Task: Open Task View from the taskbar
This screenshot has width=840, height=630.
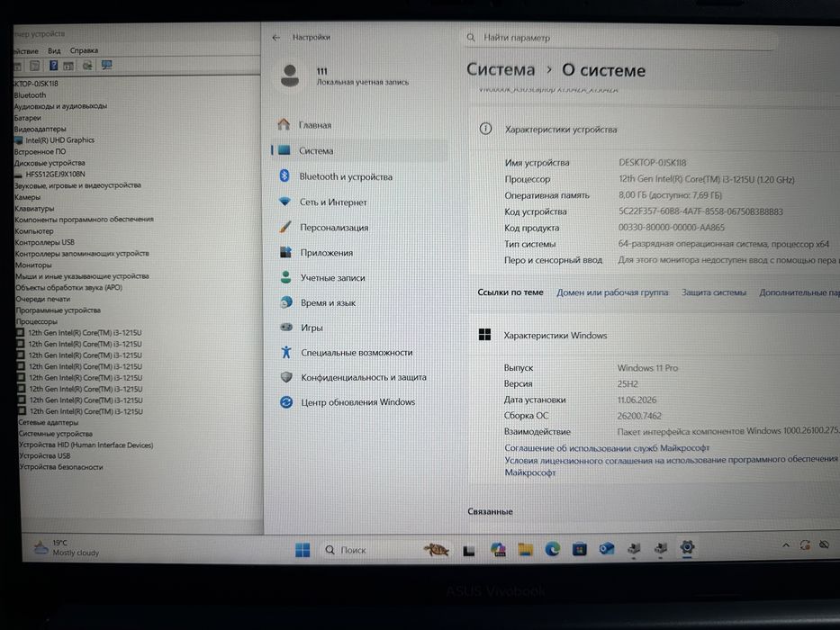Action: coord(469,550)
